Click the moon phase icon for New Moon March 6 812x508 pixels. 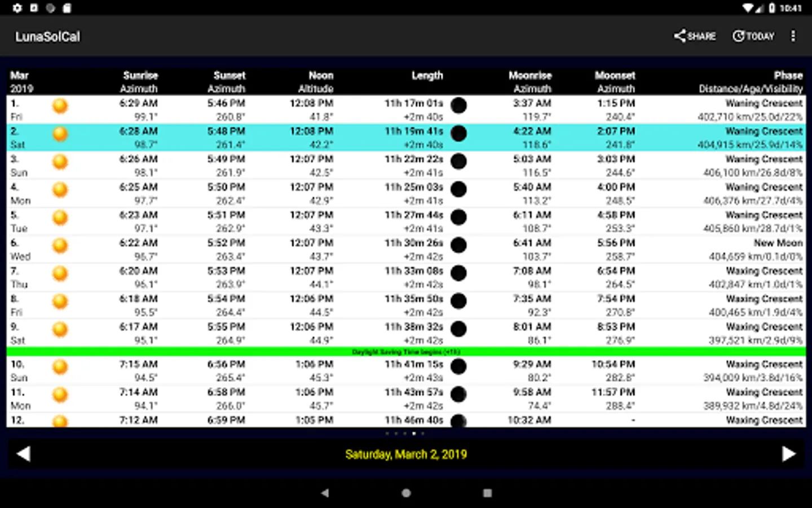tap(459, 246)
